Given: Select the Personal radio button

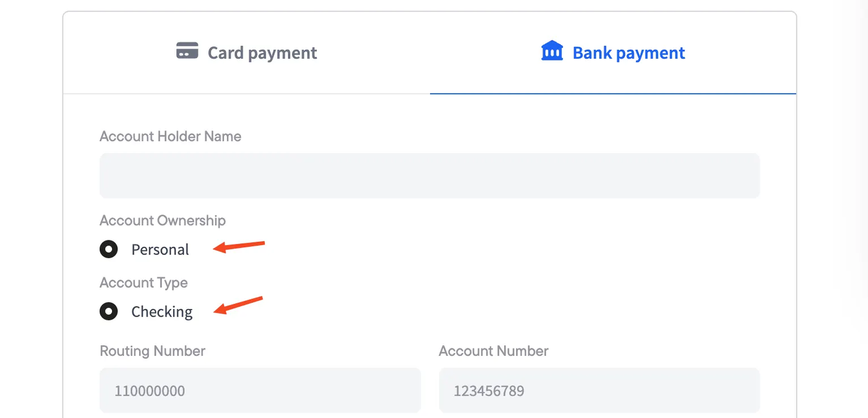Looking at the screenshot, I should 108,249.
